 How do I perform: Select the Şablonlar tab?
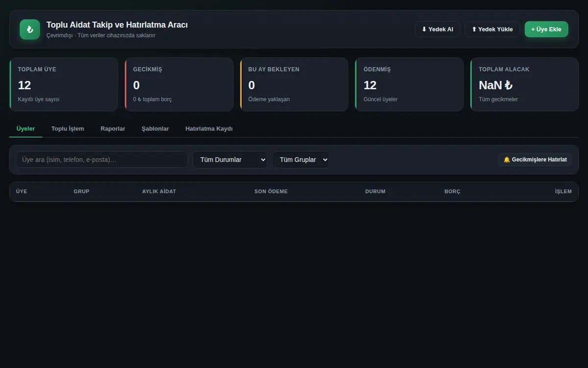click(x=155, y=129)
